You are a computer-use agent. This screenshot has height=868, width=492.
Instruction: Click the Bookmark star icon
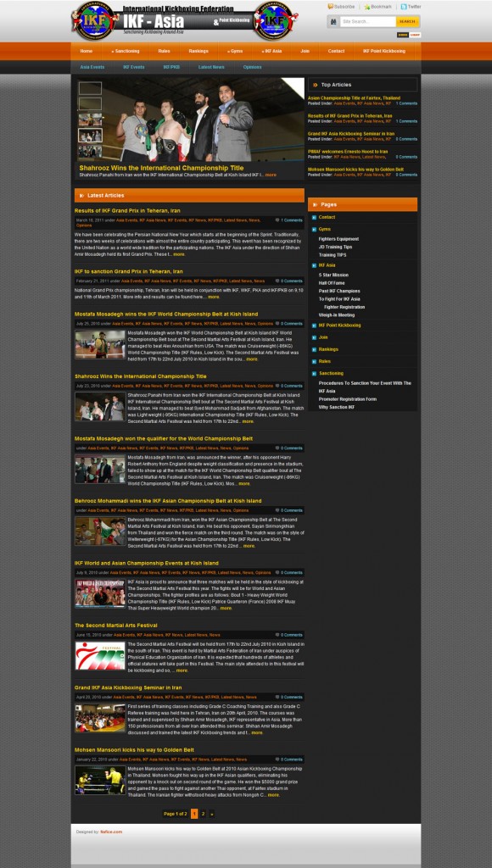click(x=366, y=7)
